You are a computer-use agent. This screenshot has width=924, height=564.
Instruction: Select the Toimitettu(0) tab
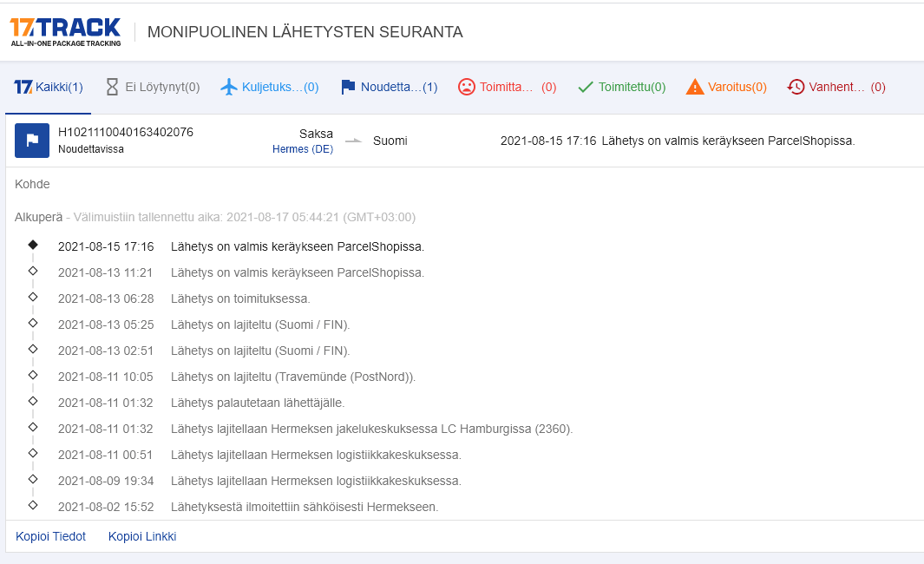pos(622,88)
